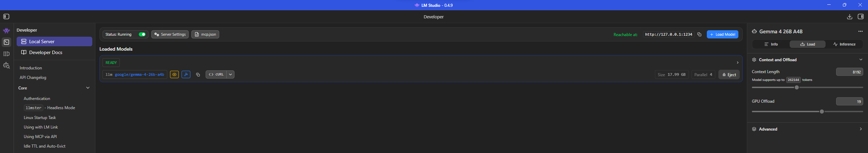Expand the loaded model row chevron

click(737, 63)
